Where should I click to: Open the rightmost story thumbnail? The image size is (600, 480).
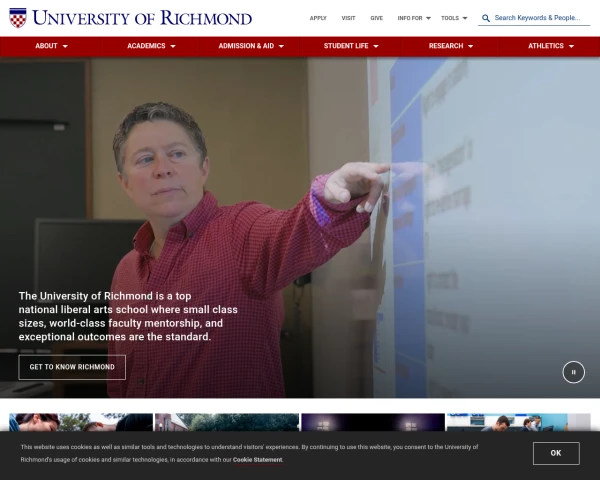pos(518,422)
